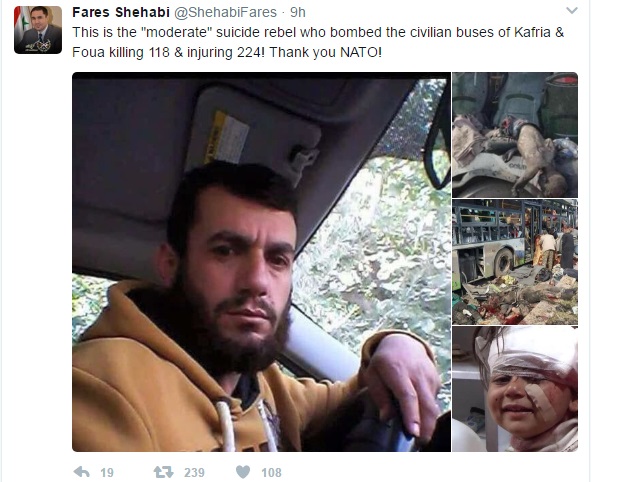The height and width of the screenshot is (482, 642).
Task: Click the 9h timestamp link
Action: (298, 12)
